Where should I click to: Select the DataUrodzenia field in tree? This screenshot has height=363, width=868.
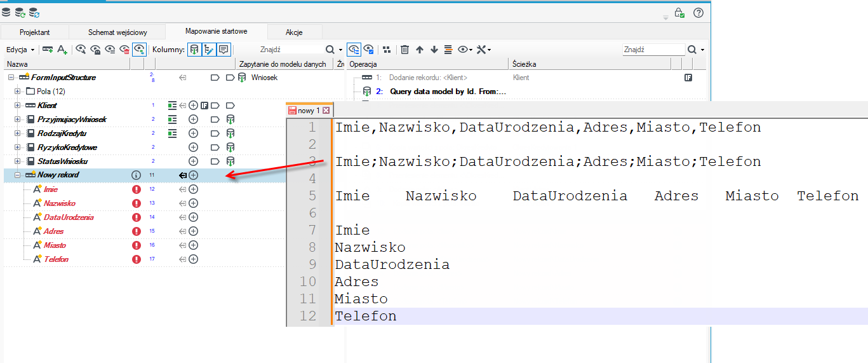pyautogui.click(x=69, y=217)
